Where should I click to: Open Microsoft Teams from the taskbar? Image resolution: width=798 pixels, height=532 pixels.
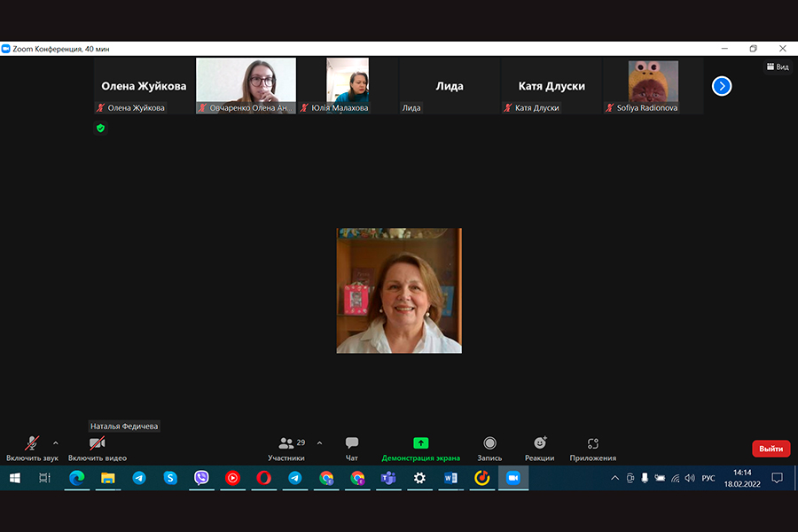tap(388, 478)
